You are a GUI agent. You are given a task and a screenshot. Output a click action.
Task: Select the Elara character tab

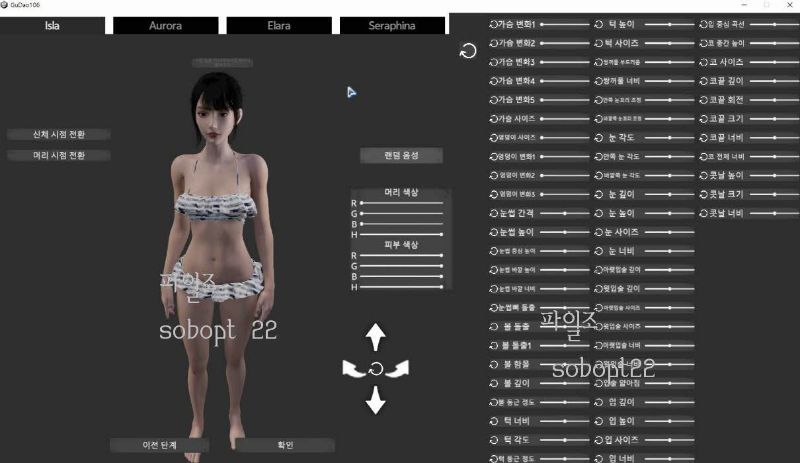coord(279,25)
